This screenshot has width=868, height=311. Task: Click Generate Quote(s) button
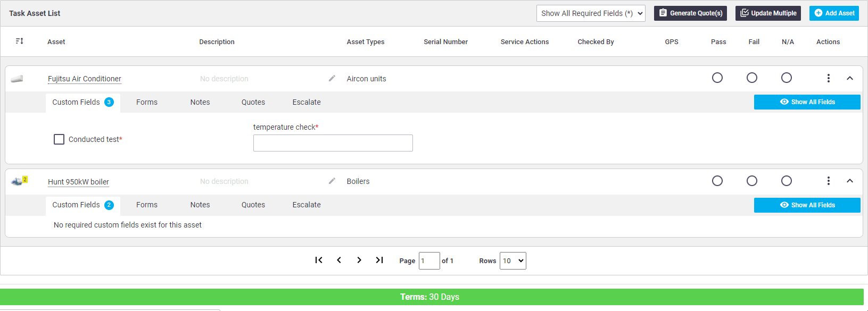pos(691,13)
